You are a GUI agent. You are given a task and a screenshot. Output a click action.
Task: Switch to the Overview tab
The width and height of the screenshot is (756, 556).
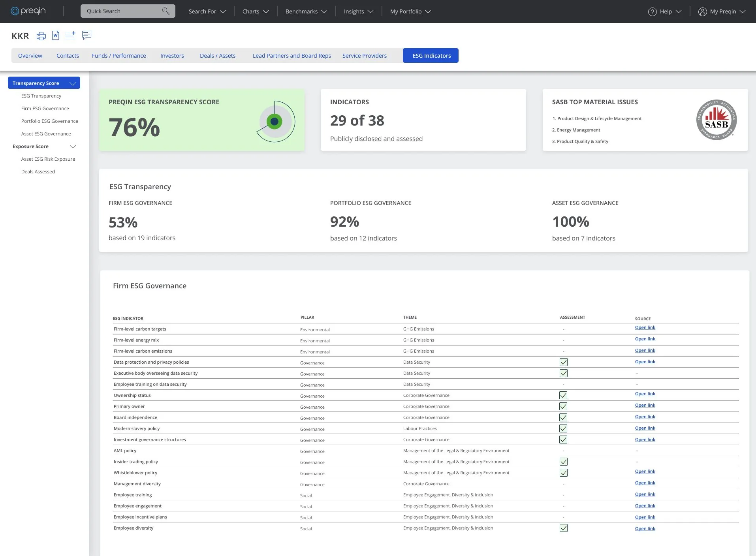tap(30, 56)
